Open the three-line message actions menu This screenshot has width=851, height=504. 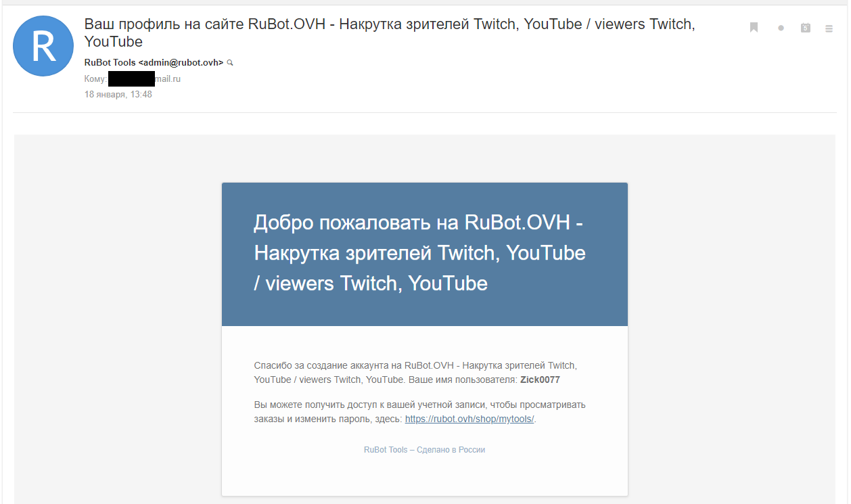[829, 28]
